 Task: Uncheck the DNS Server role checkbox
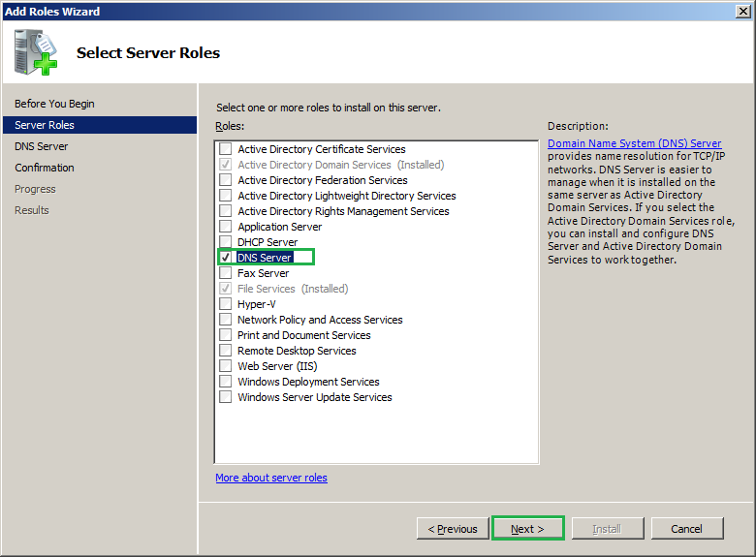click(x=226, y=258)
